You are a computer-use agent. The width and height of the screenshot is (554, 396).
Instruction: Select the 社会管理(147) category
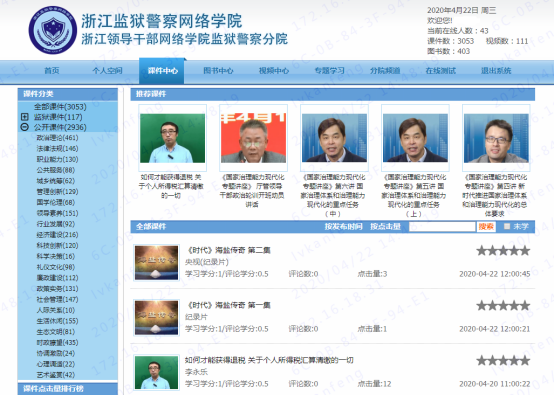tap(57, 299)
